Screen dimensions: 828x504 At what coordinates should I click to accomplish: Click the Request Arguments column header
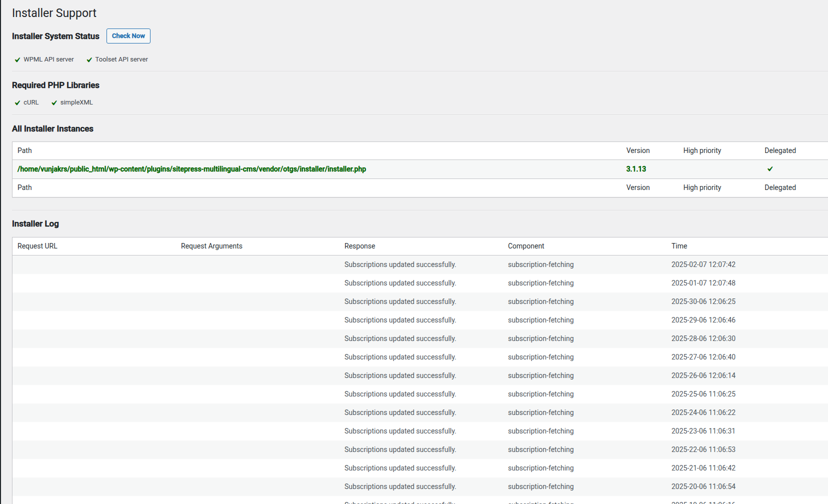(x=211, y=246)
